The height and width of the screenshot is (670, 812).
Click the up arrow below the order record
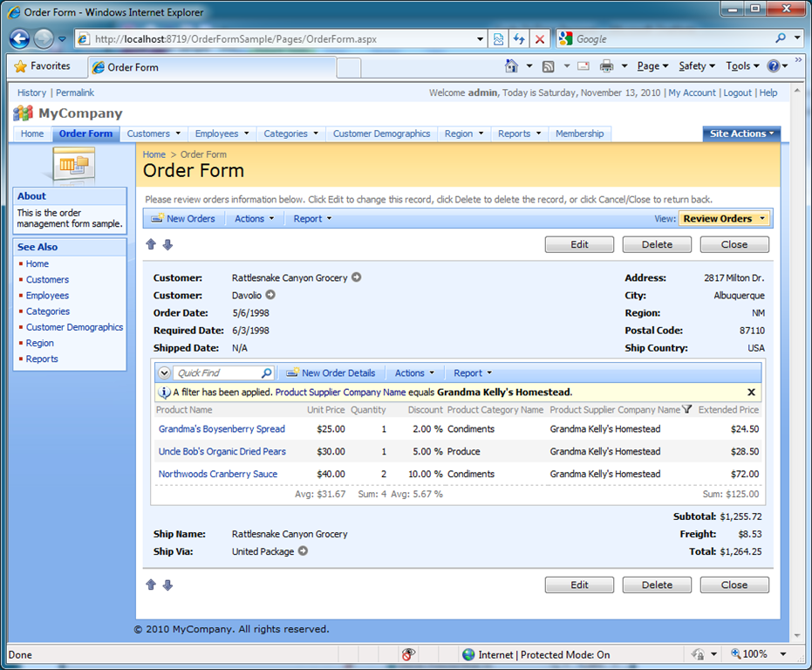[x=151, y=585]
